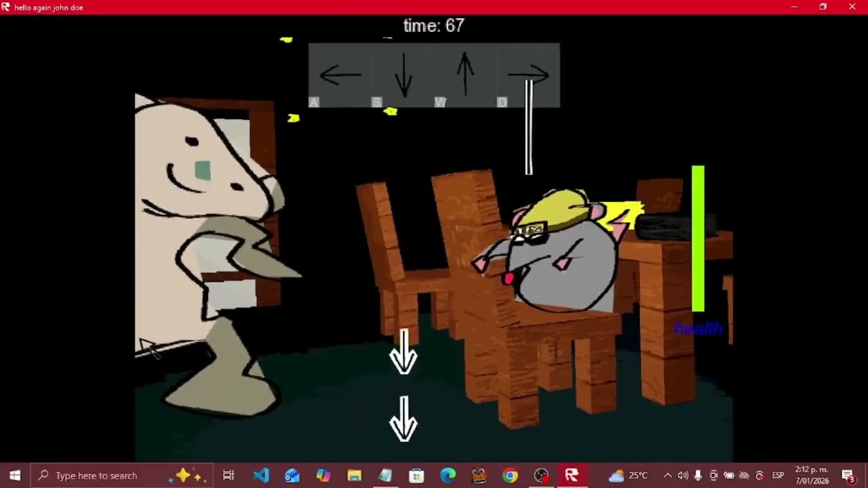Click the white hold-note bar under D
Viewport: 868px width, 488px height.
[x=529, y=127]
